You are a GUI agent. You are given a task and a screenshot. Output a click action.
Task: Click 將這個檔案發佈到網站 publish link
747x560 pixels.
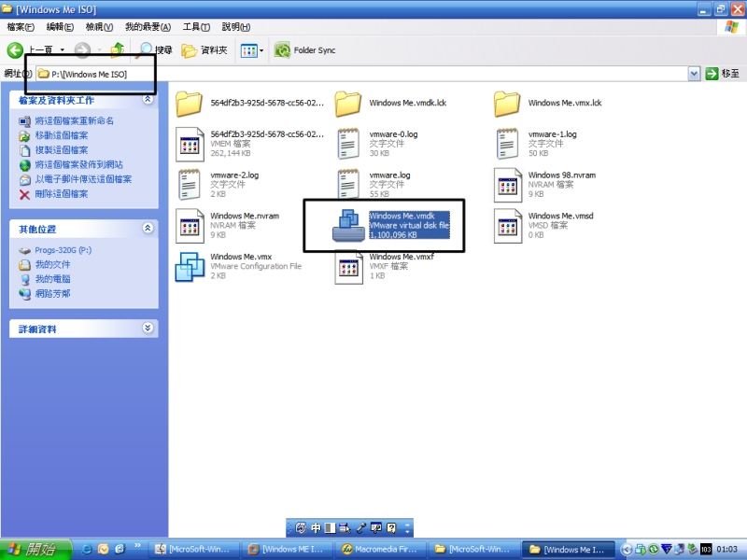(x=79, y=165)
